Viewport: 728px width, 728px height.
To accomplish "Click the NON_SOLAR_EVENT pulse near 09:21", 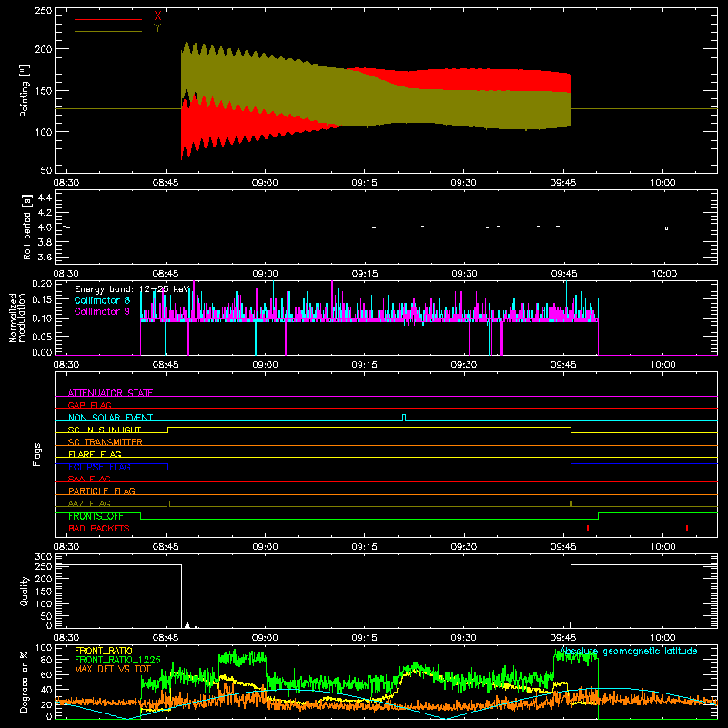I will tap(404, 418).
